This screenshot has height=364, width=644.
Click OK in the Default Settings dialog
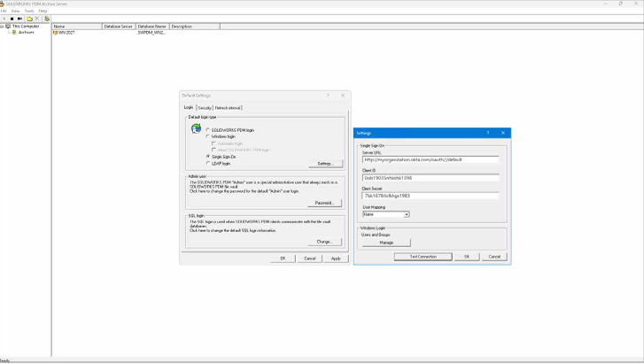pyautogui.click(x=283, y=259)
